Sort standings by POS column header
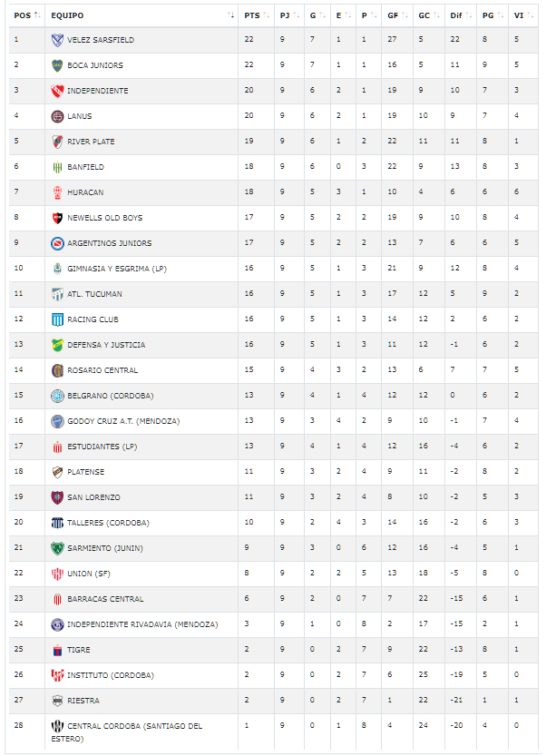 (26, 15)
